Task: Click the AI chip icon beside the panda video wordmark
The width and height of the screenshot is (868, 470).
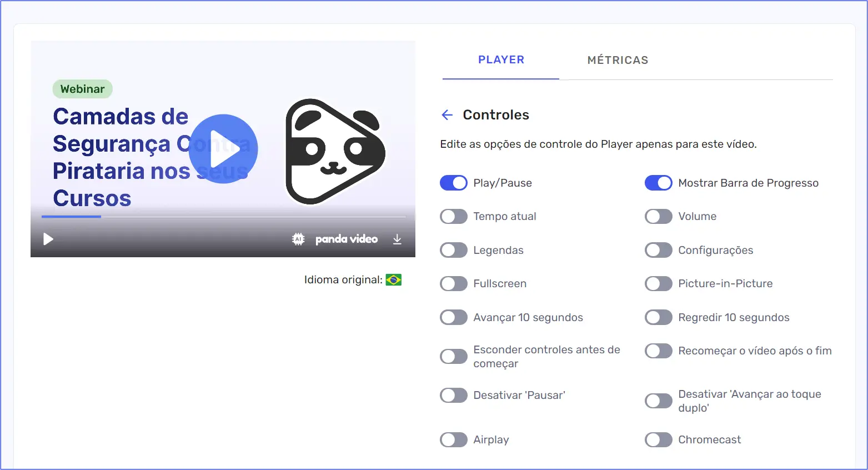Action: [298, 239]
